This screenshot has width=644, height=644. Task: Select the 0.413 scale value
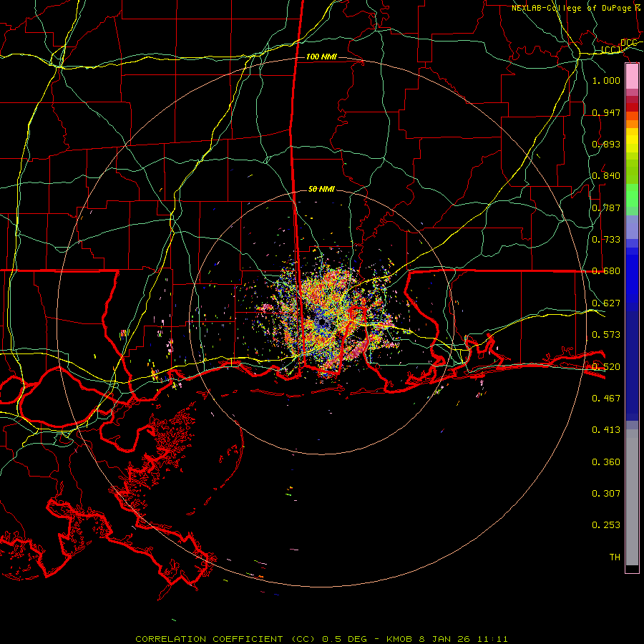(606, 429)
